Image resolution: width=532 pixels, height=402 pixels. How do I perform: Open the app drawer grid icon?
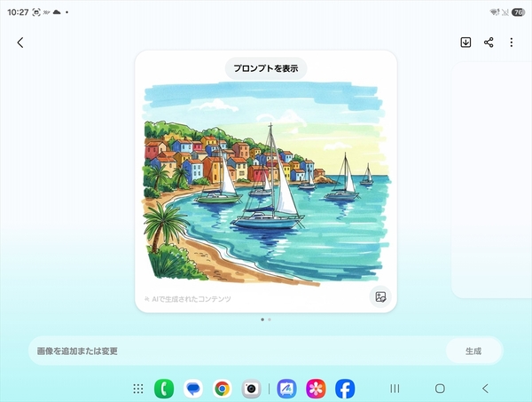coord(138,389)
